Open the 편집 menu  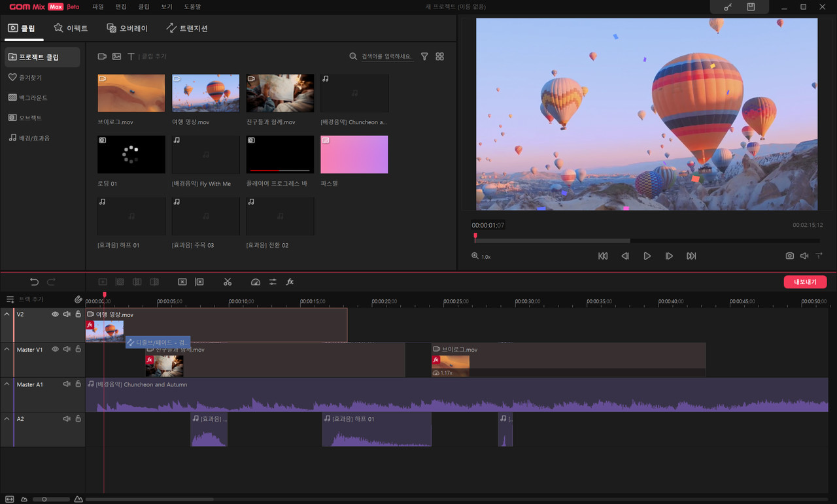pyautogui.click(x=121, y=7)
